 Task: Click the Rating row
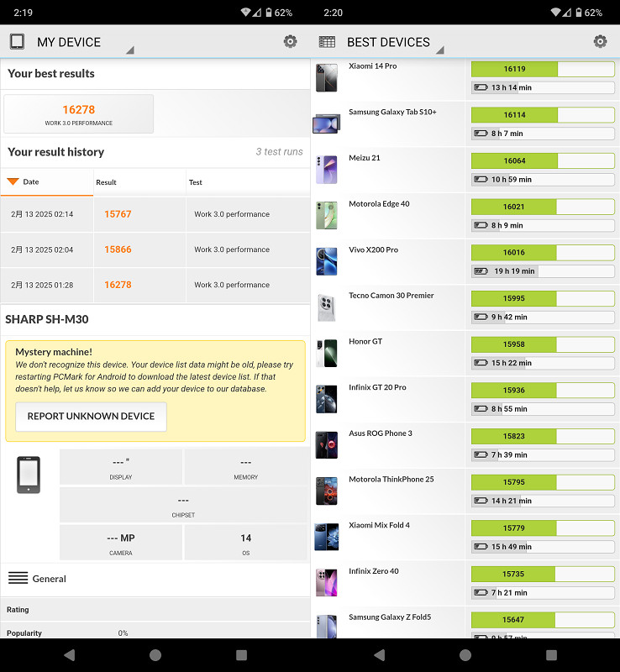[x=155, y=610]
